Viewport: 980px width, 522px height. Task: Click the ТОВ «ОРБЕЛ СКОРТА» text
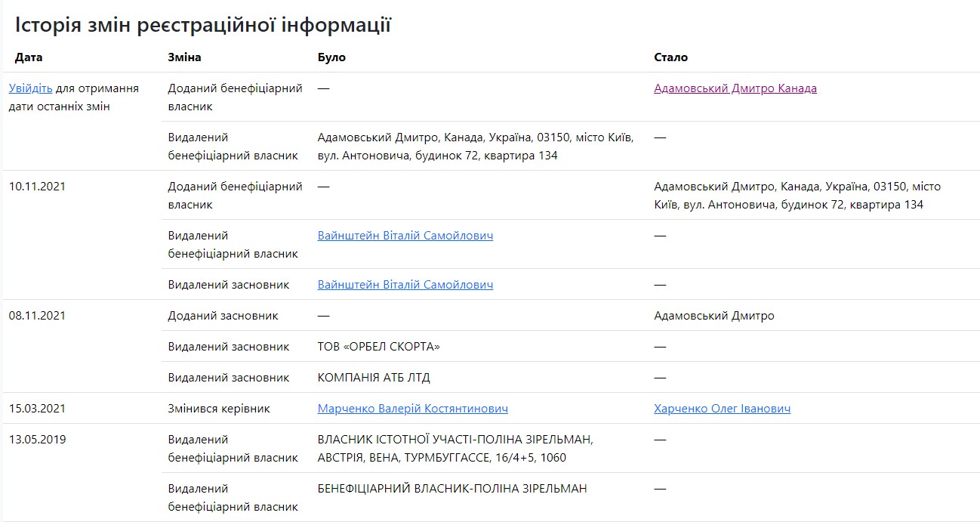click(x=378, y=347)
